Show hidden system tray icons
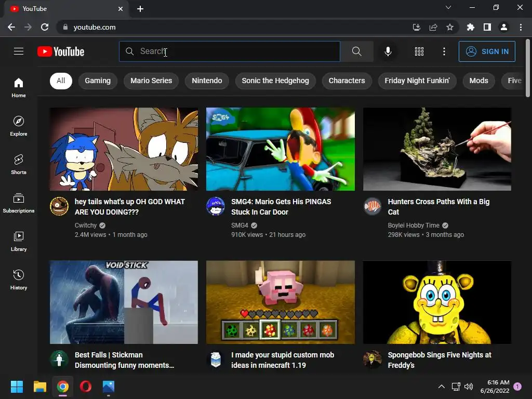Image resolution: width=532 pixels, height=399 pixels. [x=441, y=387]
